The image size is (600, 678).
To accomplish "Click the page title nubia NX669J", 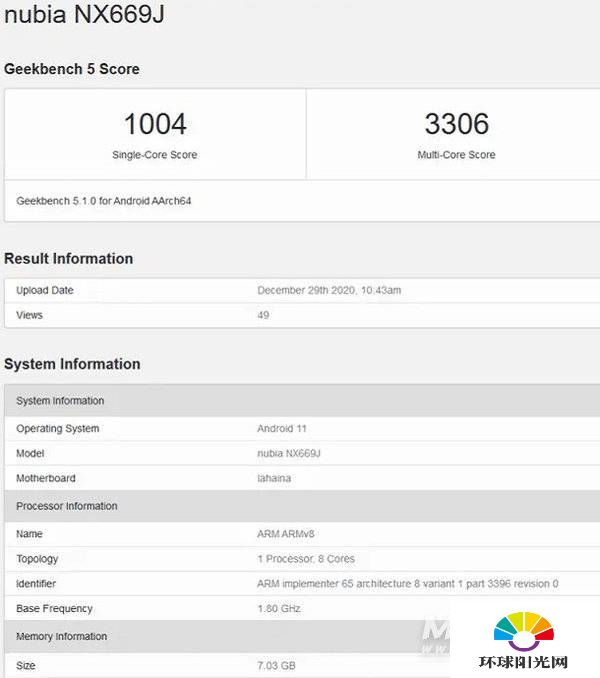I will tap(84, 14).
